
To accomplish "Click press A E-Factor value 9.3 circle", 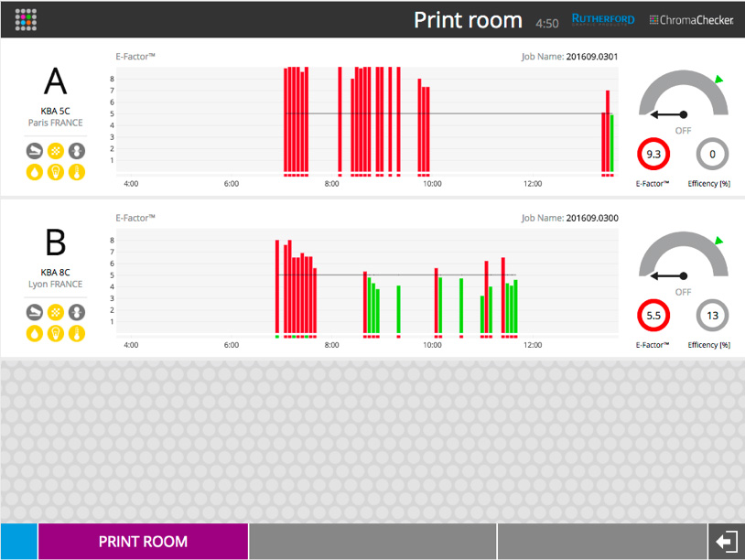I will tap(653, 154).
